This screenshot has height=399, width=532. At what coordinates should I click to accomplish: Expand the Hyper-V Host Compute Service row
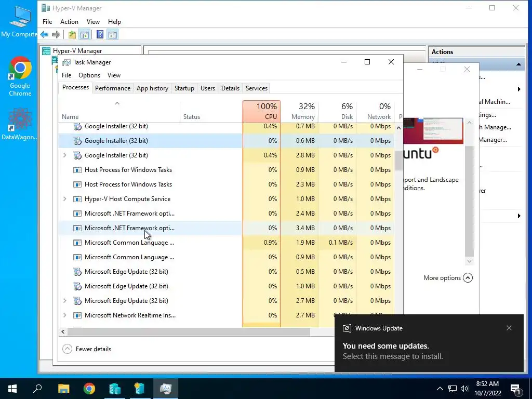click(64, 199)
